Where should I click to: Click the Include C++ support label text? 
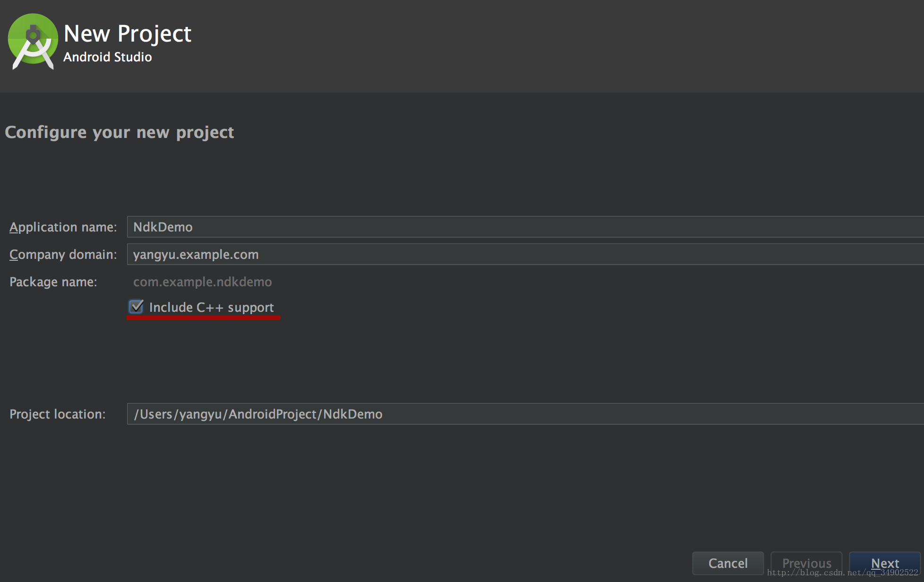(x=211, y=308)
